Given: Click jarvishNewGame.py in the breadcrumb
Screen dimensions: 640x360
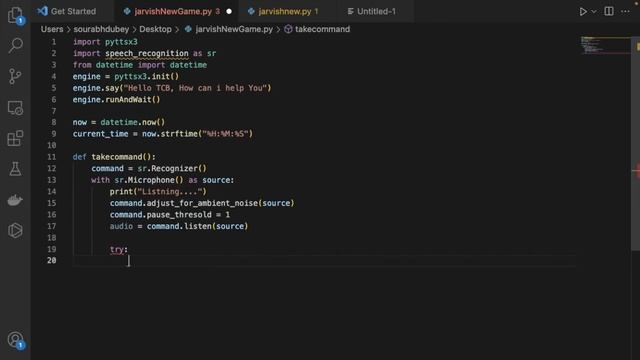Looking at the screenshot, I should [233, 29].
